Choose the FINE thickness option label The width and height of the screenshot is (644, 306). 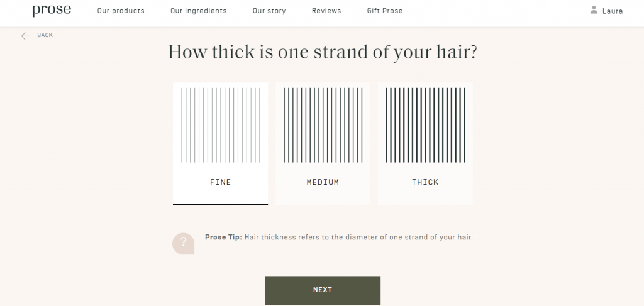[x=220, y=183]
